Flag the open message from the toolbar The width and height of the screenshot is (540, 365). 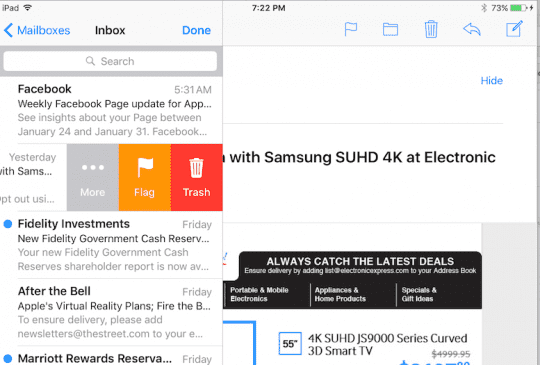tap(351, 29)
